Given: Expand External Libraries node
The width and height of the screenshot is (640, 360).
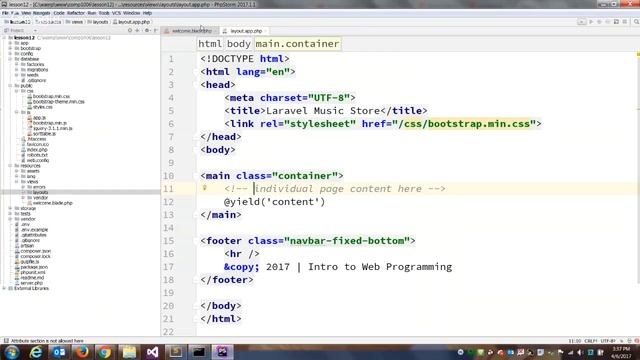Looking at the screenshot, I should [4, 288].
